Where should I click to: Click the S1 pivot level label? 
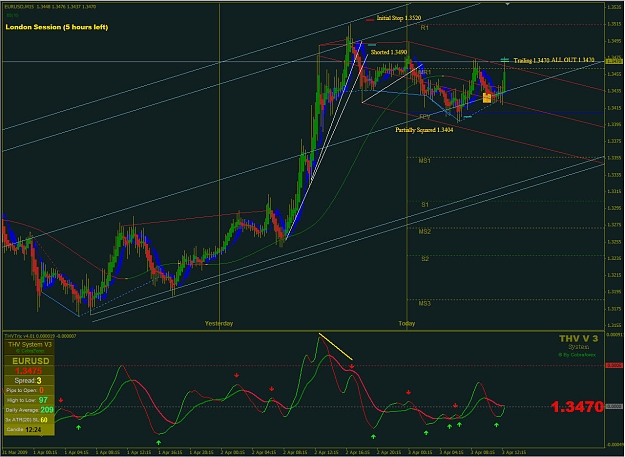425,204
